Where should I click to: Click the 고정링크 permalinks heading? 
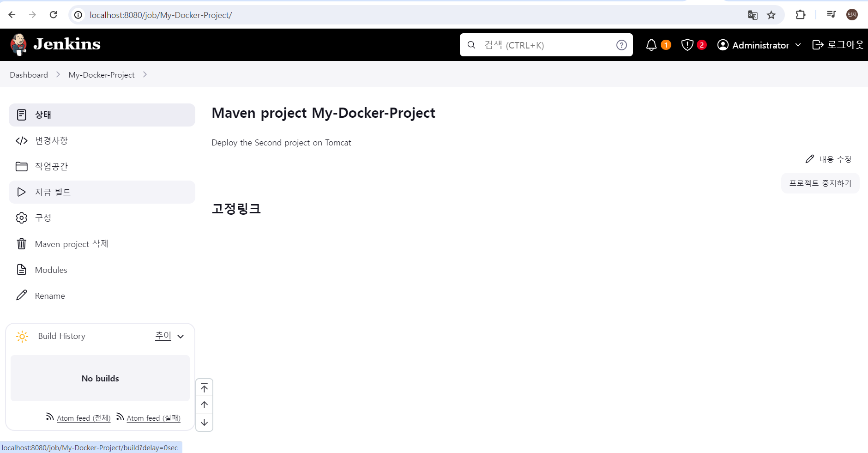click(236, 209)
